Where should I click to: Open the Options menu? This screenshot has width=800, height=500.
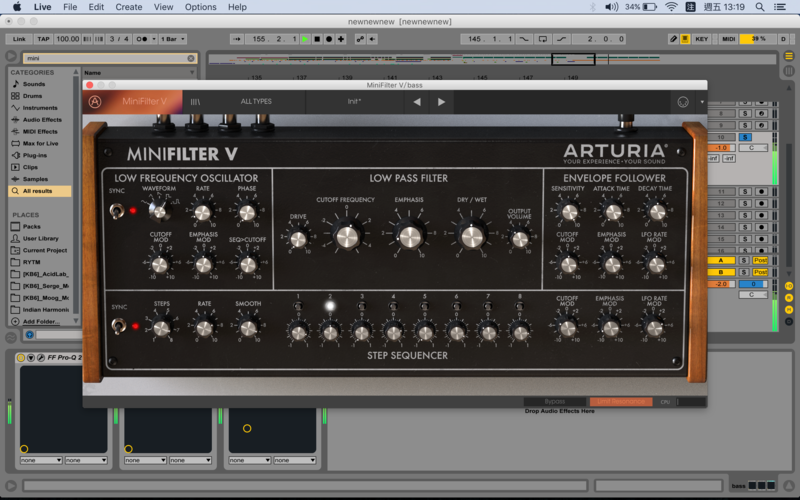tap(200, 7)
